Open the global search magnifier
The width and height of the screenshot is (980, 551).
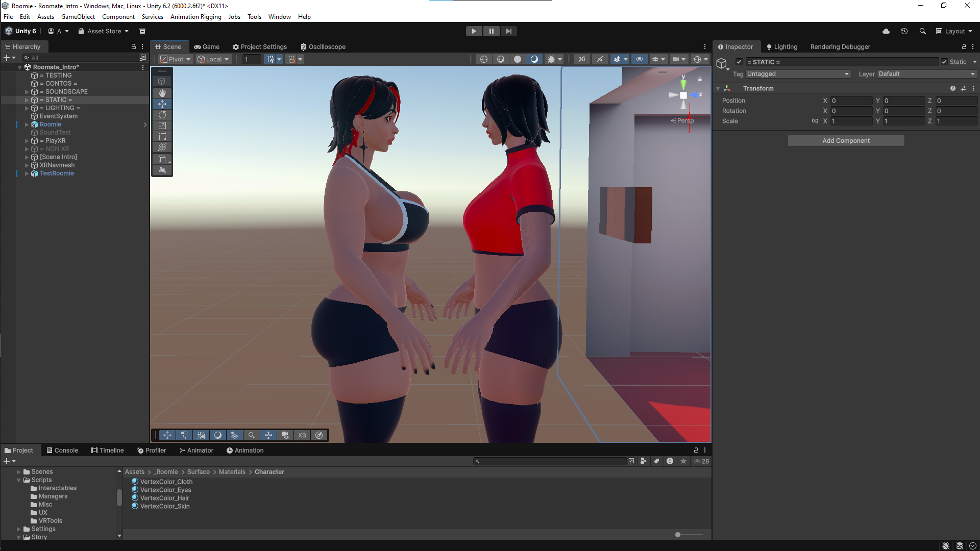click(922, 31)
